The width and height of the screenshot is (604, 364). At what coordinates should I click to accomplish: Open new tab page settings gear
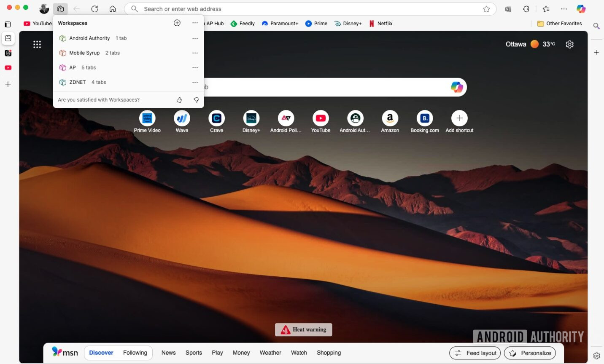[570, 44]
